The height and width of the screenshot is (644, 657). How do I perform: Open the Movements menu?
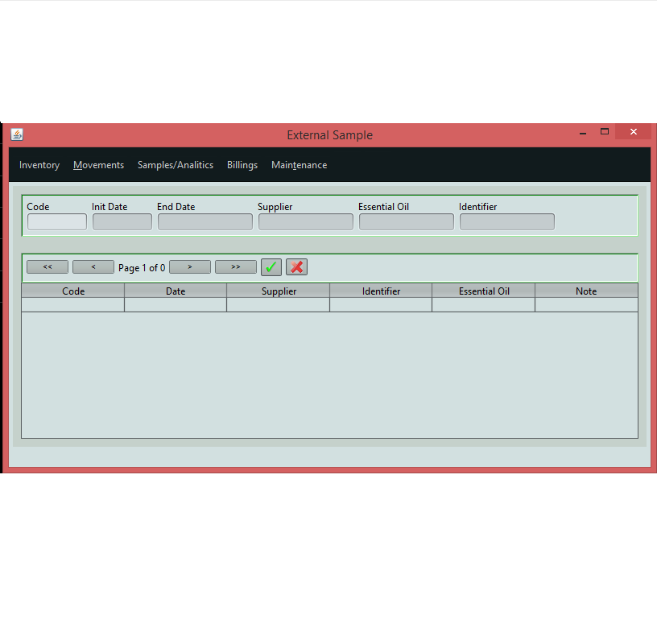[98, 165]
